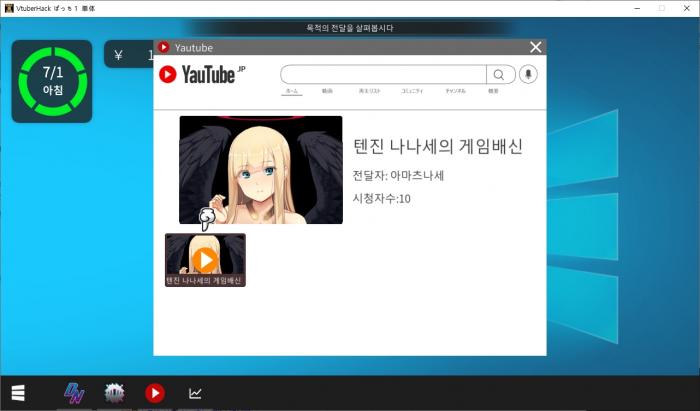
Task: Close the Yautube window with the X
Action: (x=536, y=47)
